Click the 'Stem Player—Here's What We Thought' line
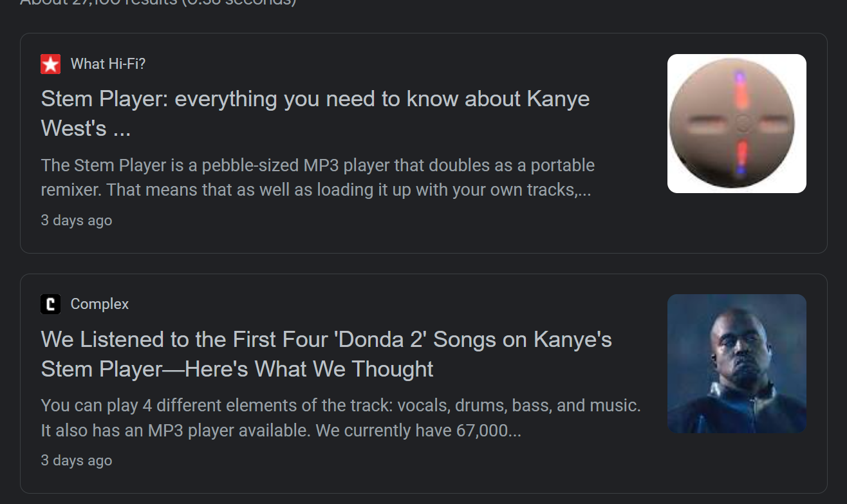This screenshot has height=504, width=847. 237,369
